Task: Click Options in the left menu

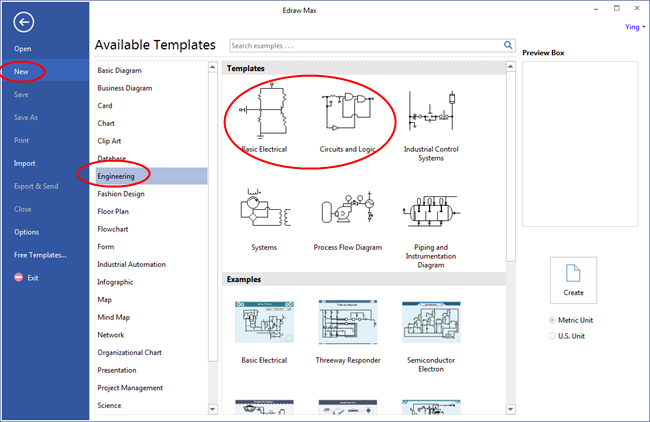Action: (27, 232)
